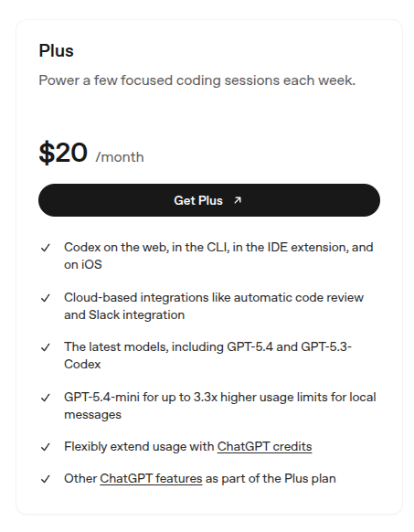This screenshot has width=414, height=532.
Task: Click the Get Plus button
Action: (x=209, y=200)
